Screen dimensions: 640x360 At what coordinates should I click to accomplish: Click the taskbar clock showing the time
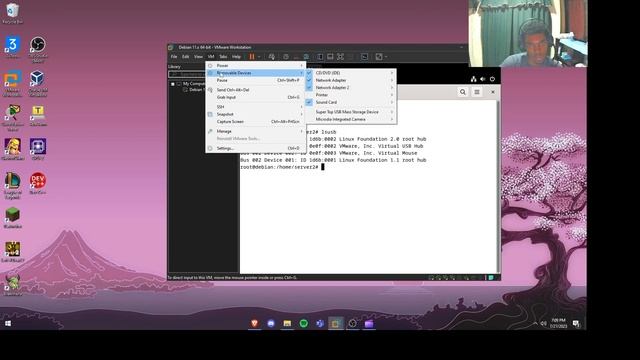[558, 323]
